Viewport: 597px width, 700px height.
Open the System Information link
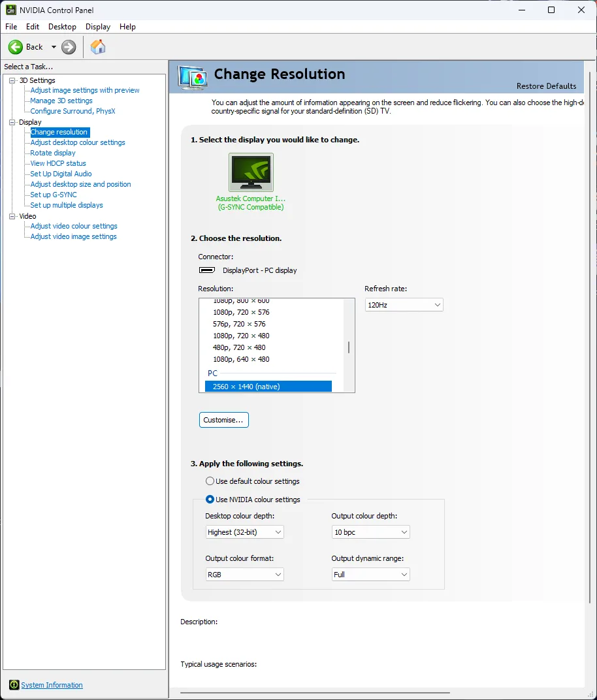[52, 685]
